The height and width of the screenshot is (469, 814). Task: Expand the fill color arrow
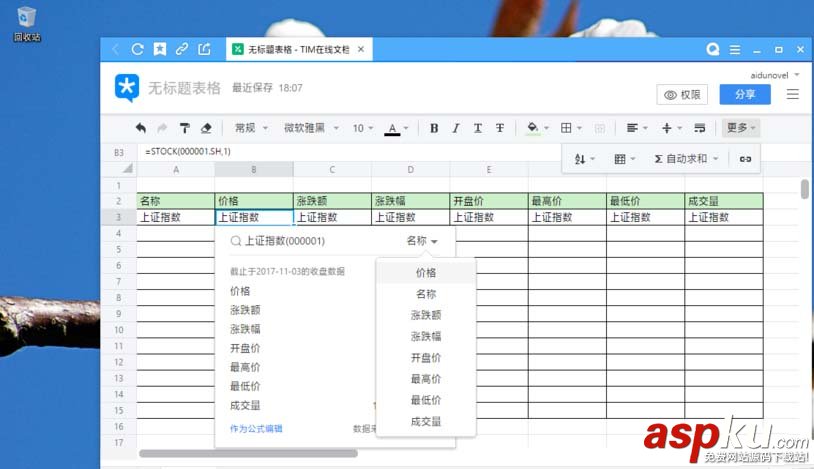coord(546,128)
